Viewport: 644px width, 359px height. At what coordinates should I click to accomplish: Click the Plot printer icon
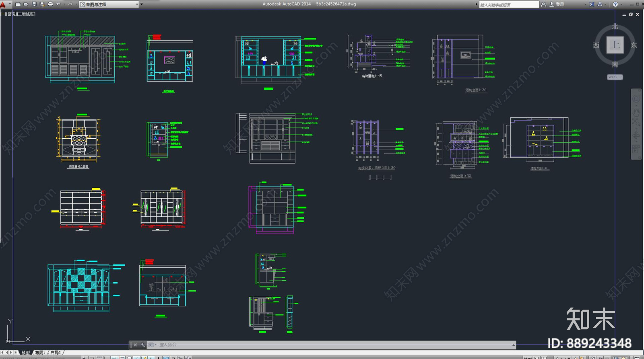(50, 4)
